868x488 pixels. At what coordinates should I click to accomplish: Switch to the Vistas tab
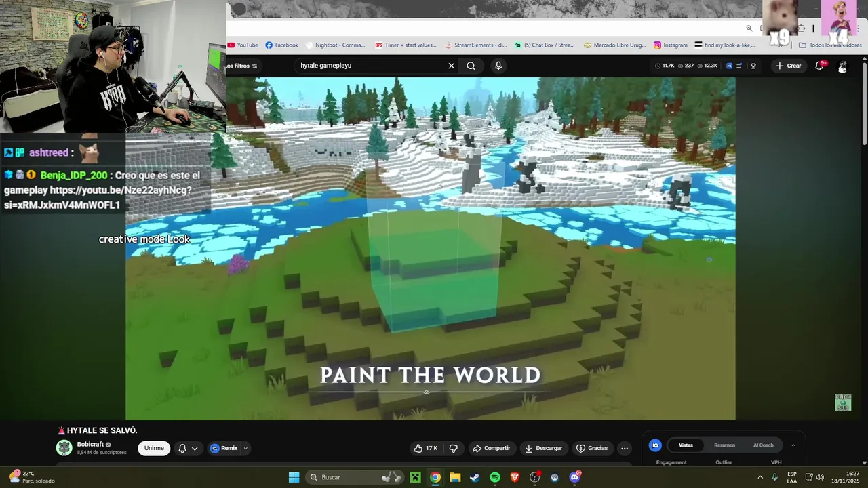coord(686,445)
